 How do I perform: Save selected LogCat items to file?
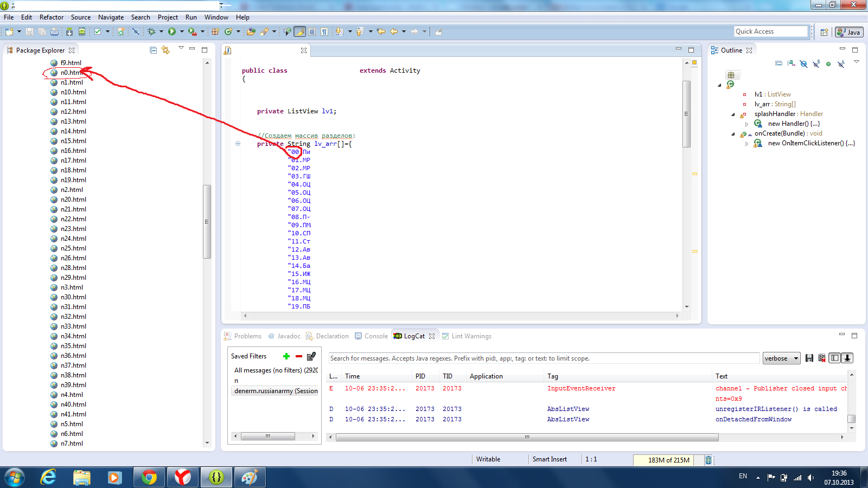(809, 358)
